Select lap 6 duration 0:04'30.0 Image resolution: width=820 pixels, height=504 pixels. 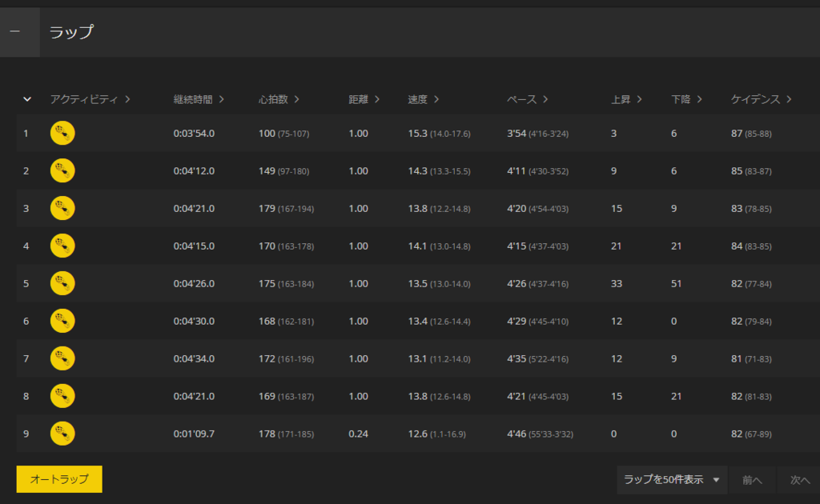coord(194,322)
